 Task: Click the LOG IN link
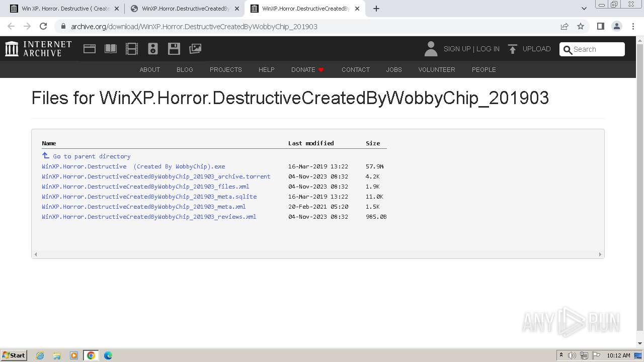click(x=488, y=49)
